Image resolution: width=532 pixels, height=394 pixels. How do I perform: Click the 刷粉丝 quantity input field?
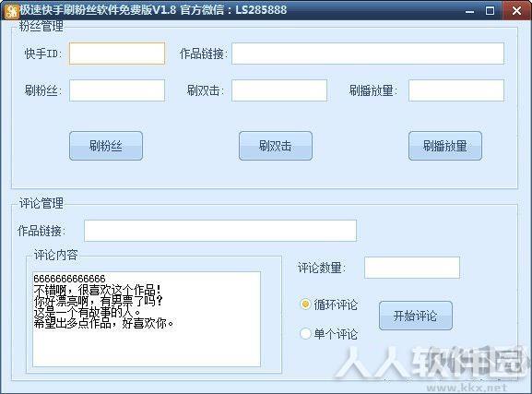click(x=117, y=90)
